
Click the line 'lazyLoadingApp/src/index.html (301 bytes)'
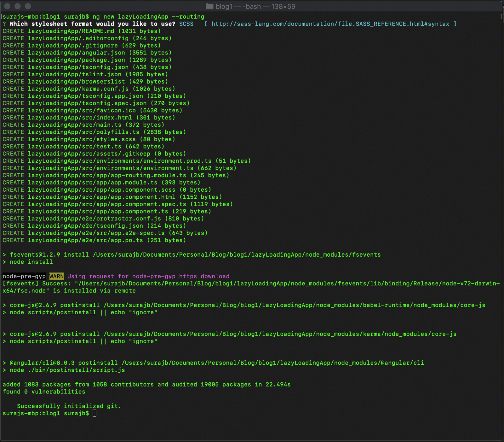101,118
